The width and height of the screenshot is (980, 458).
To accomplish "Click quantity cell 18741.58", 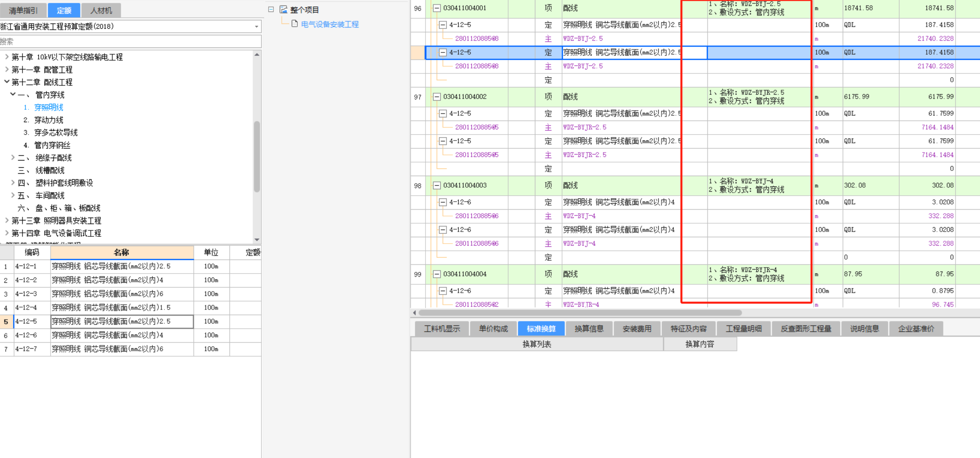I will [870, 8].
